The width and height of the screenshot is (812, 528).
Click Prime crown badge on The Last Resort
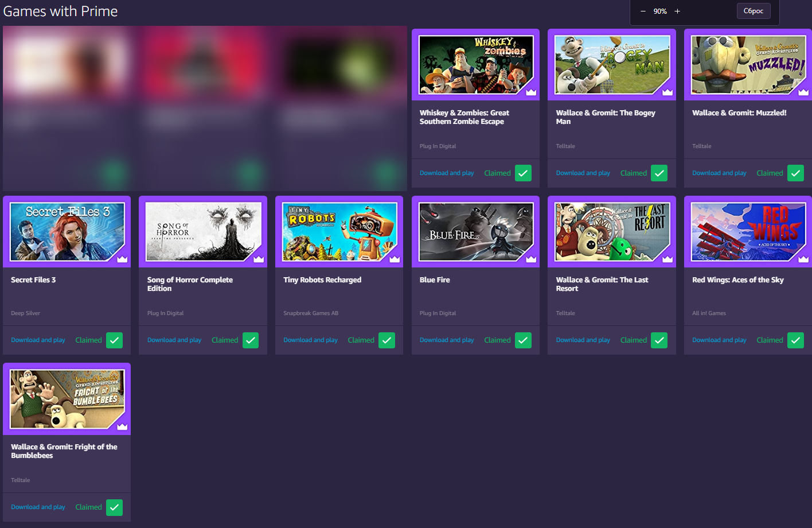coord(667,259)
